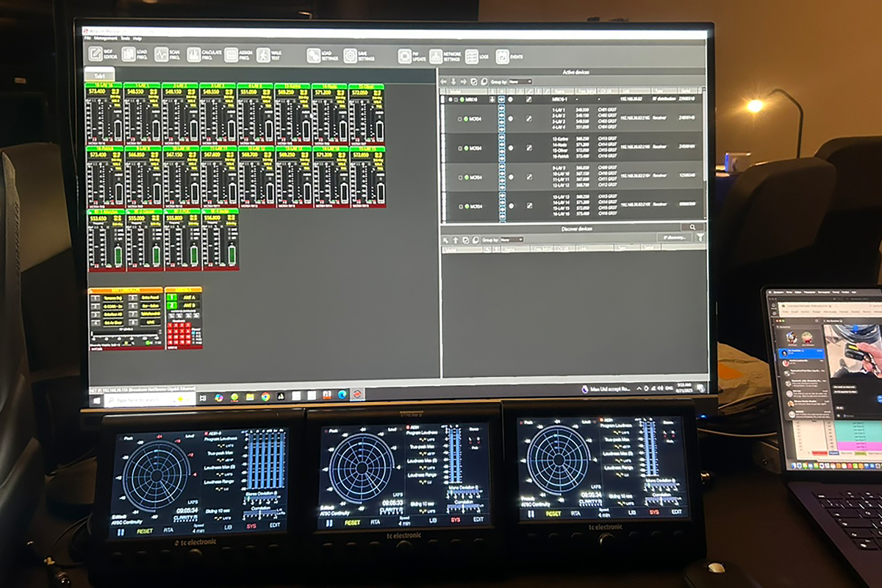The height and width of the screenshot is (588, 882).
Task: Click the IP discovery button
Action: point(673,238)
